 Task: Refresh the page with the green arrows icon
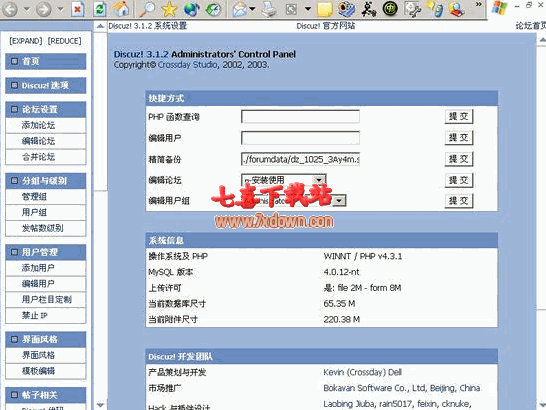[100, 9]
